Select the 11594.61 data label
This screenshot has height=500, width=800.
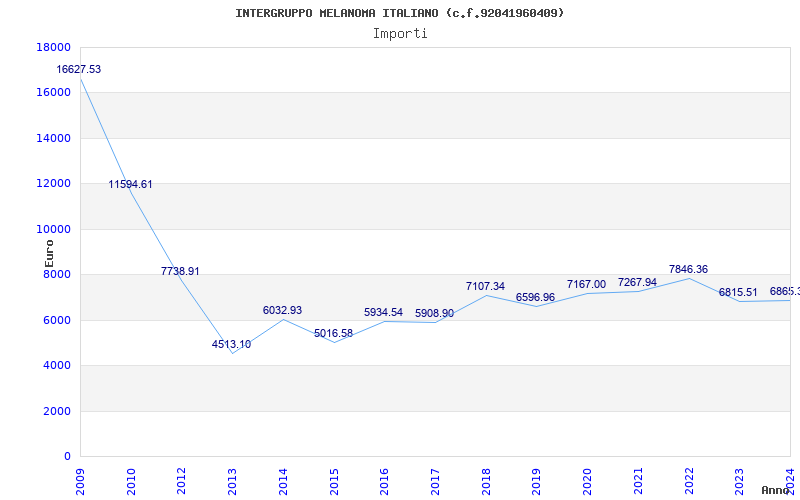(130, 184)
